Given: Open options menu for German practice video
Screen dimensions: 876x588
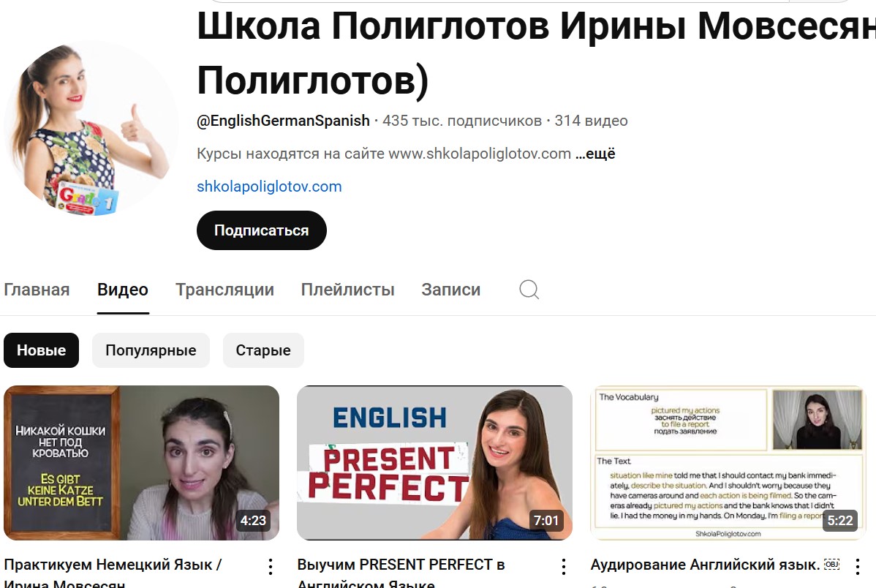Looking at the screenshot, I should point(271,567).
